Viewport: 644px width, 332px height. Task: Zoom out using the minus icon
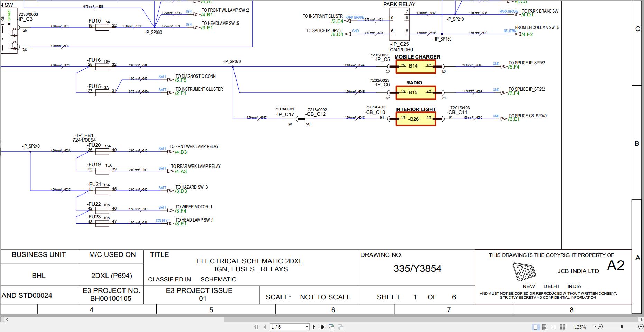(600, 326)
